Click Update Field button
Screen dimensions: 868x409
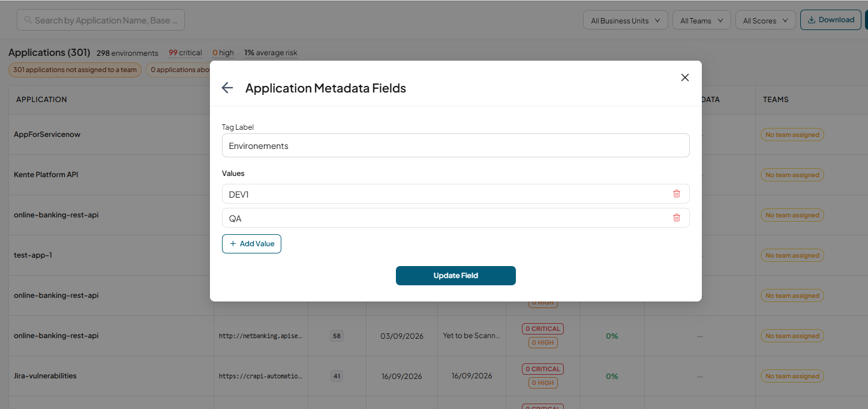click(455, 276)
